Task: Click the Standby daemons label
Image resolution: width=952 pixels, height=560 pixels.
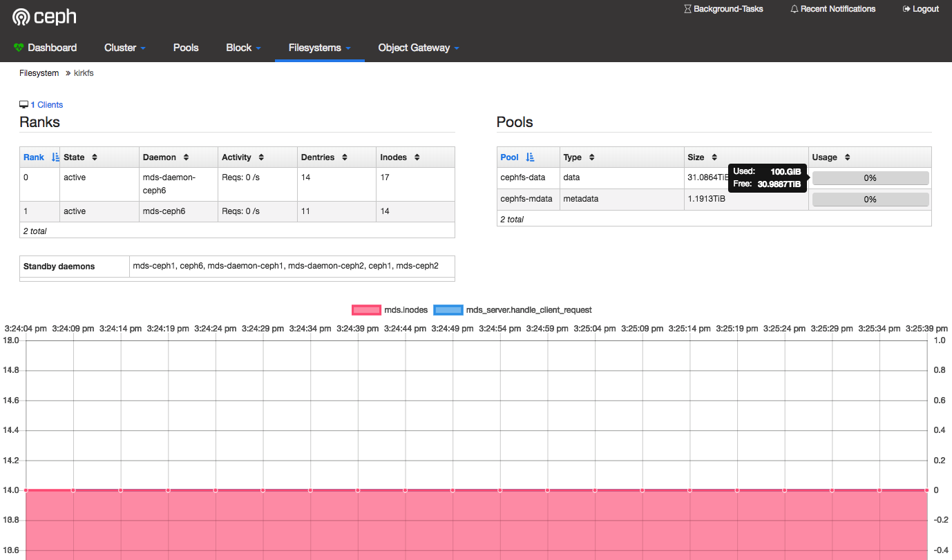Action: click(x=59, y=267)
